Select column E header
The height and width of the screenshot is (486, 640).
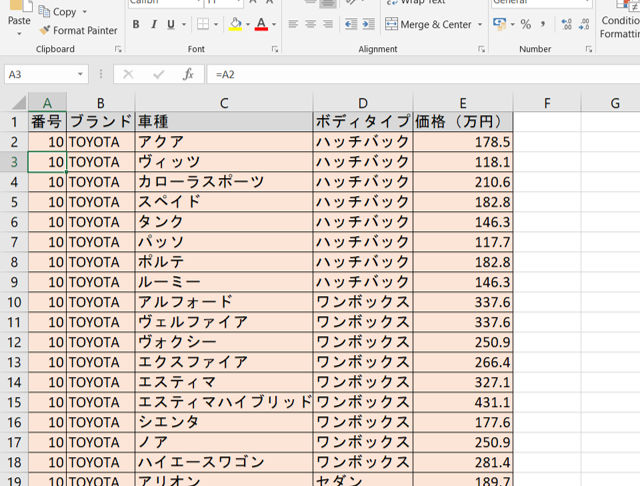463,103
